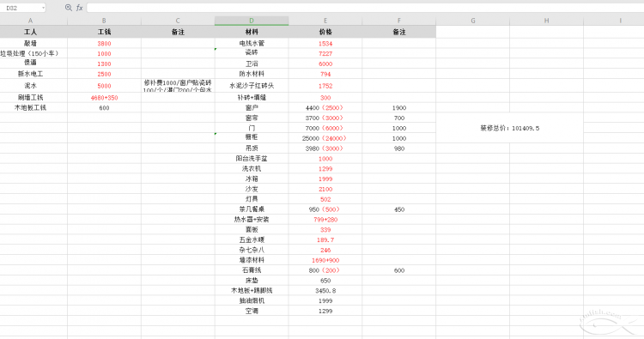Image resolution: width=644 pixels, height=339 pixels.
Task: Select column H header
Action: point(546,21)
